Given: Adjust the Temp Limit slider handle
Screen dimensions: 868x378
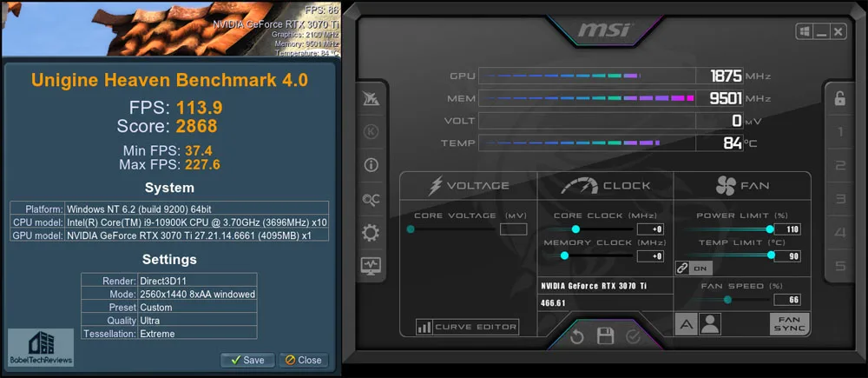Looking at the screenshot, I should pyautogui.click(x=771, y=255).
